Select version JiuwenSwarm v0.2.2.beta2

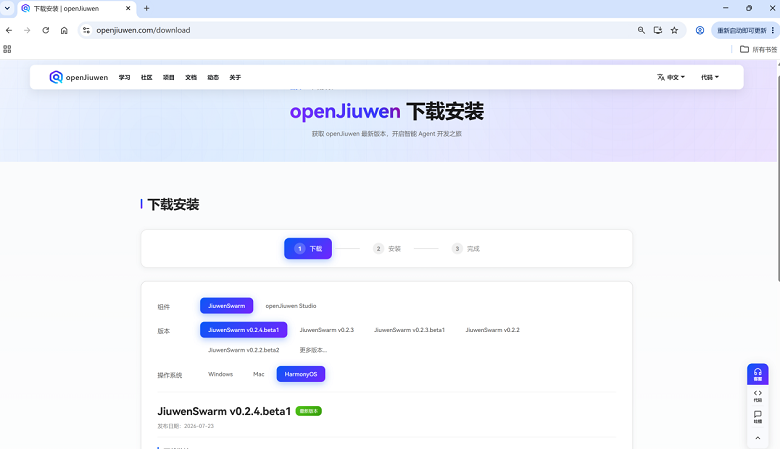tap(243, 350)
